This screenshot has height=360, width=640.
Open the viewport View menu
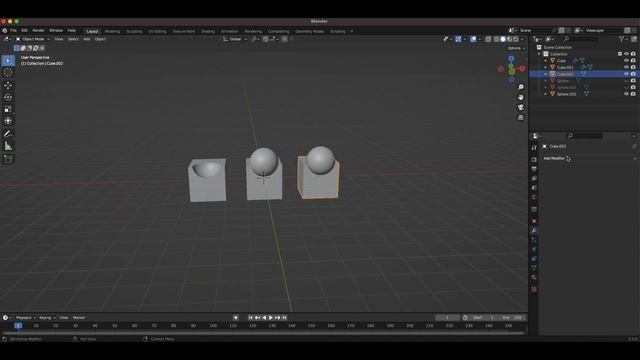point(59,39)
